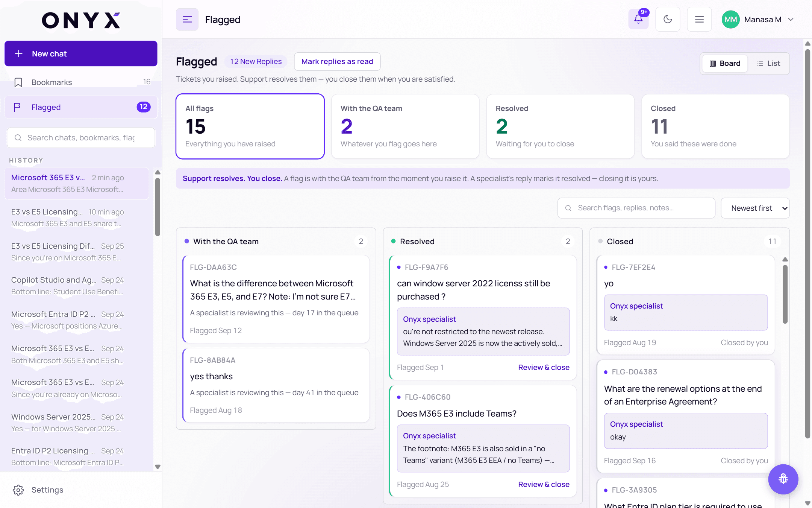Click the 'Support resolves. You close.' banner text
Viewport: 812px width, 508px height.
tap(232, 178)
